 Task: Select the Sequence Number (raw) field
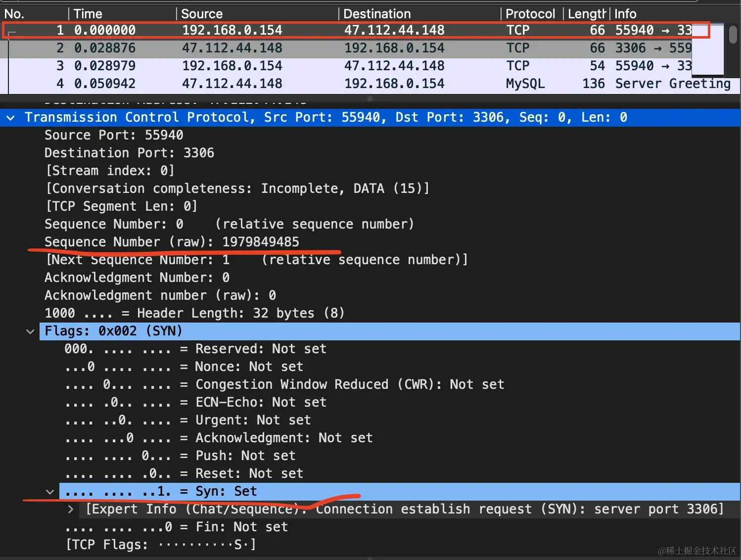[172, 242]
